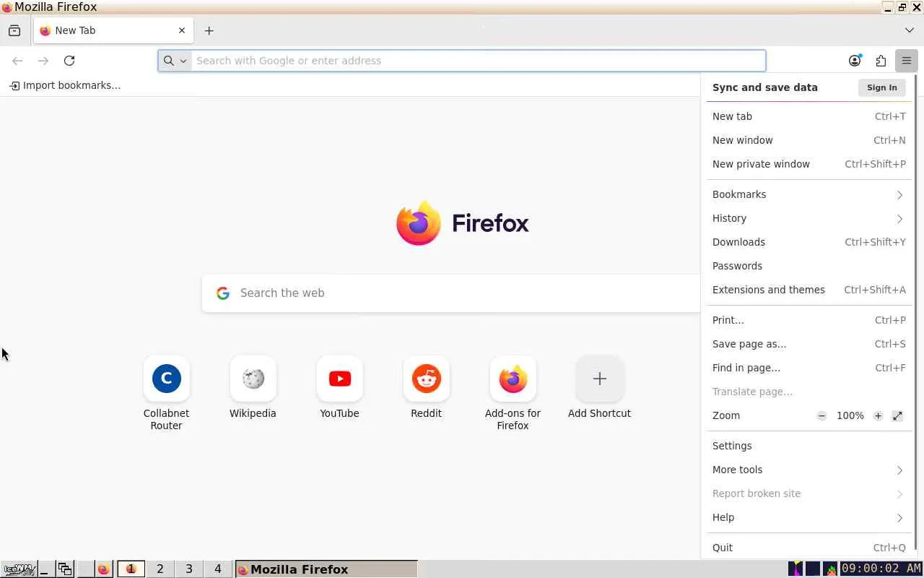Reload the current page
Viewport: 924px width, 578px height.
[69, 61]
